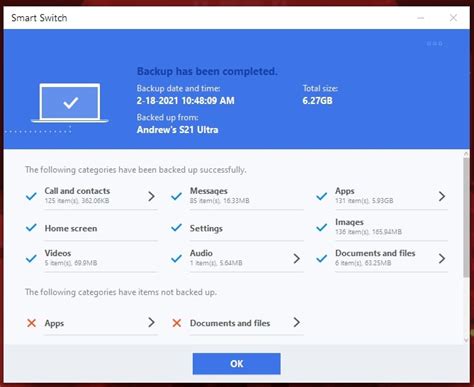Close the Smart Switch window

[453, 18]
